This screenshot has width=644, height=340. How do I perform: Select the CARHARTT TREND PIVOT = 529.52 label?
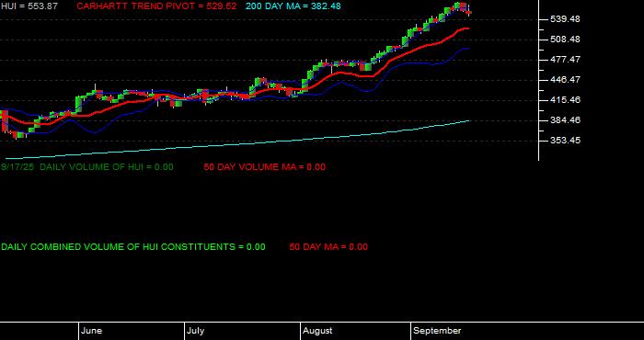tap(156, 6)
